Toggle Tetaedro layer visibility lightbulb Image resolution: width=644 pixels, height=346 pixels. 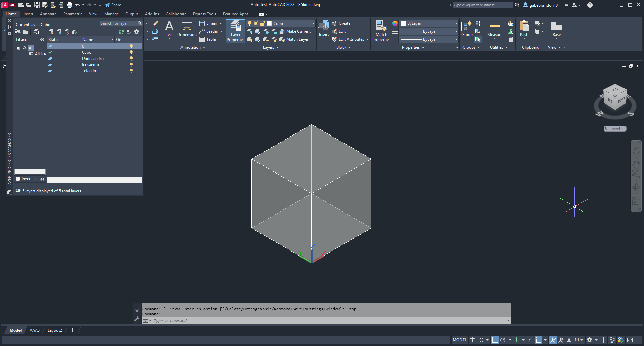pos(131,71)
